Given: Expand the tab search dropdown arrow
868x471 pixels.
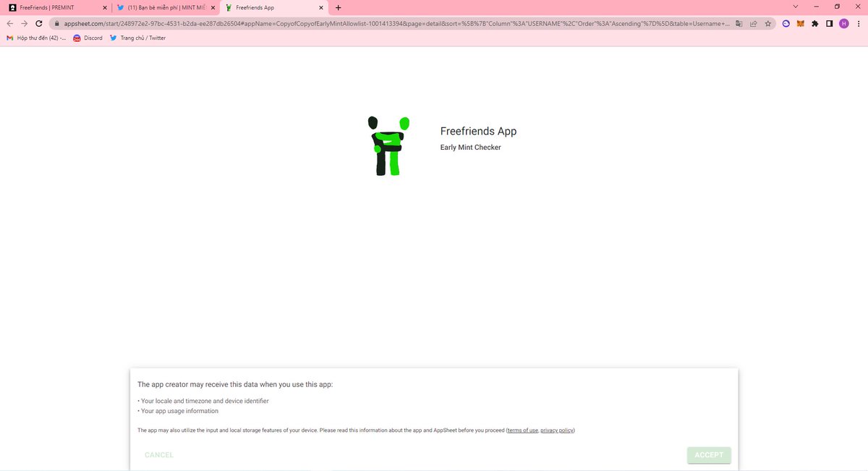Looking at the screenshot, I should (x=796, y=7).
